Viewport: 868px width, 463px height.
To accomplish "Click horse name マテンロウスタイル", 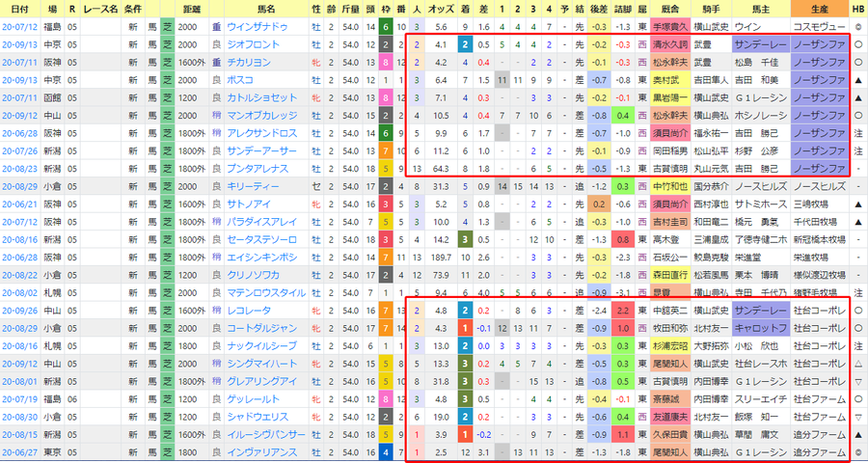I will click(266, 292).
